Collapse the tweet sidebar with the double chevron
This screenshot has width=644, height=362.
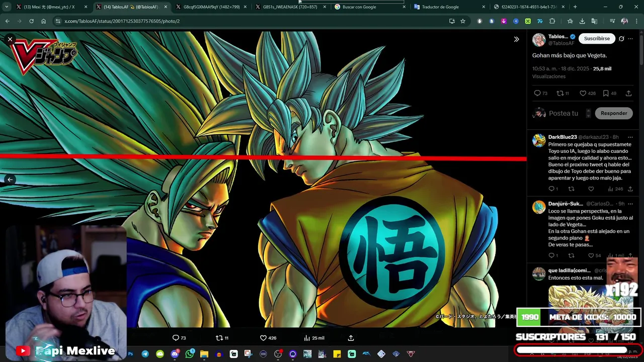[x=516, y=39]
